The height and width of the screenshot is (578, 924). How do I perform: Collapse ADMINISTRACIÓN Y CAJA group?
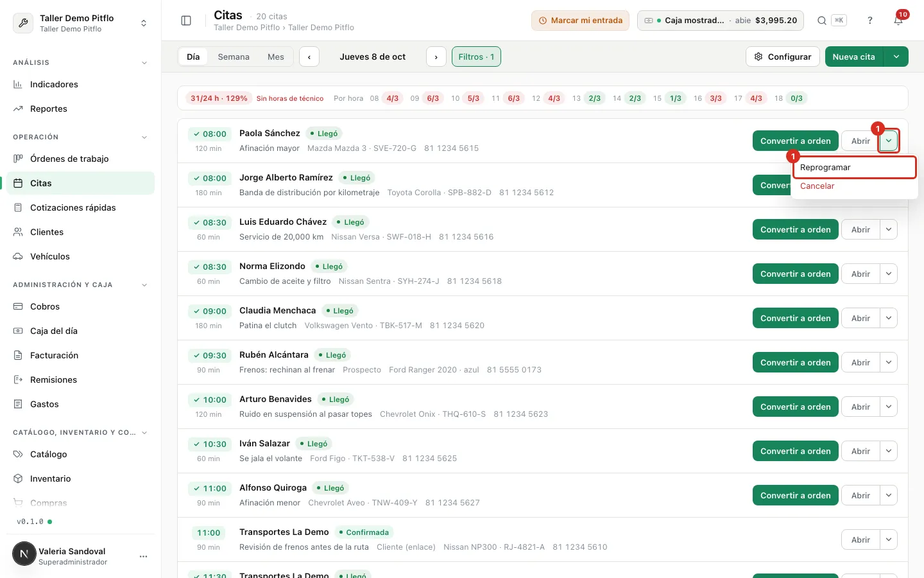coord(144,285)
